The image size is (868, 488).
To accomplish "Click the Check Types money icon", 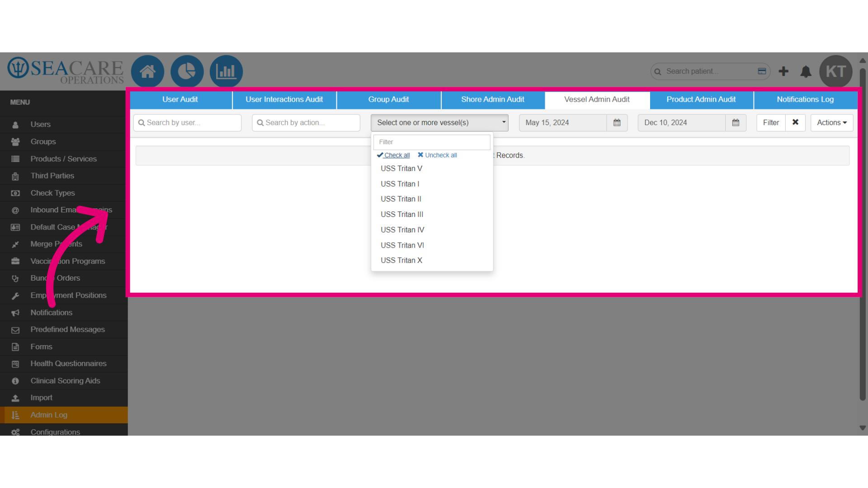I will 15,193.
